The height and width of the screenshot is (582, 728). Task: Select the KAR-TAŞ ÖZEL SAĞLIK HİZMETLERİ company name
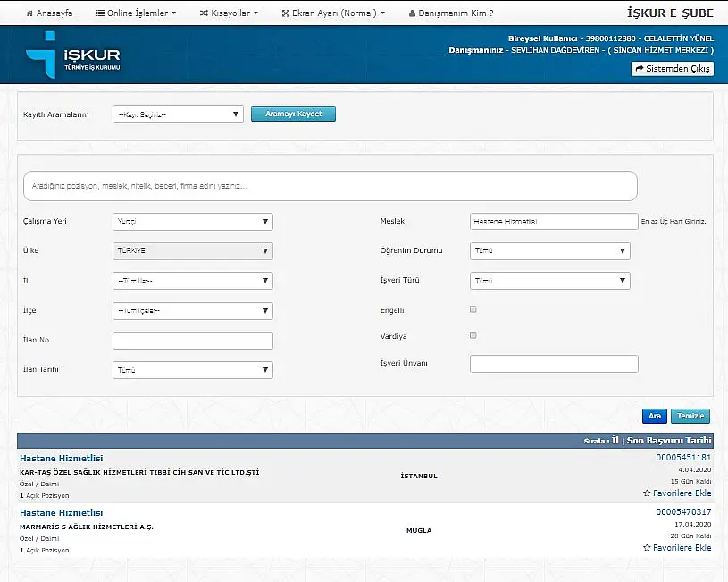point(139,472)
